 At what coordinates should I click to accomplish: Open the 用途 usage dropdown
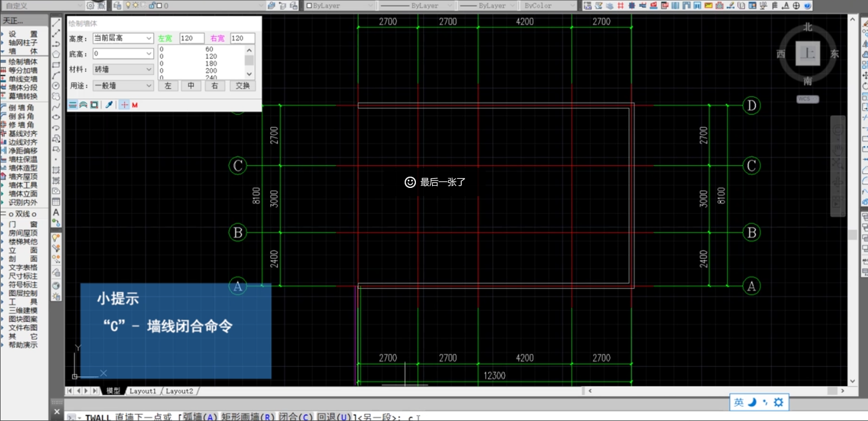point(122,86)
